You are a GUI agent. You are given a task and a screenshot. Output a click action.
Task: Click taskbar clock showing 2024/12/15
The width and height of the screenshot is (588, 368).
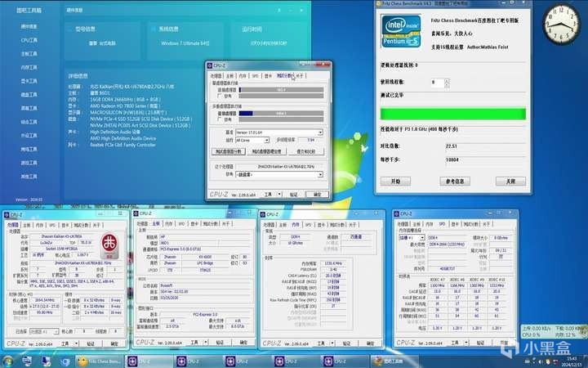[x=572, y=361]
